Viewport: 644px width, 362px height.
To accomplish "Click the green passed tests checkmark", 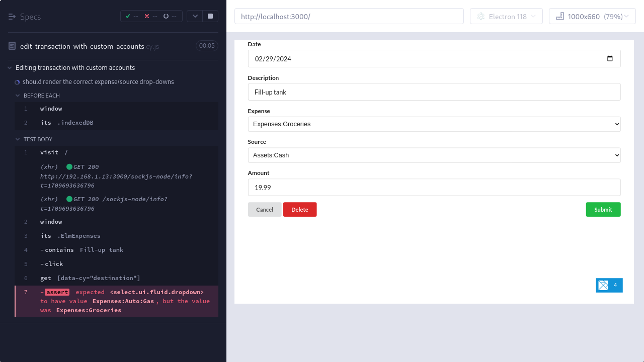I will pyautogui.click(x=129, y=16).
